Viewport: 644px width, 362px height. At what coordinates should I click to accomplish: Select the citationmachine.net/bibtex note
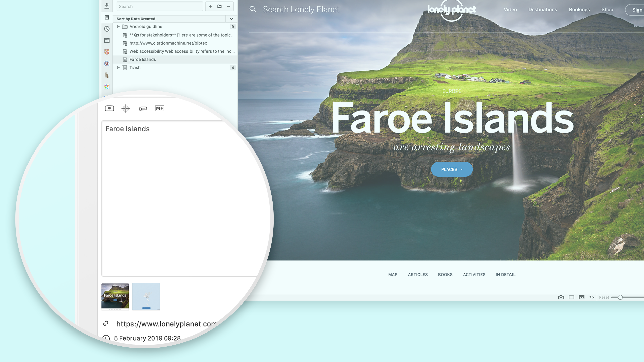(x=175, y=43)
